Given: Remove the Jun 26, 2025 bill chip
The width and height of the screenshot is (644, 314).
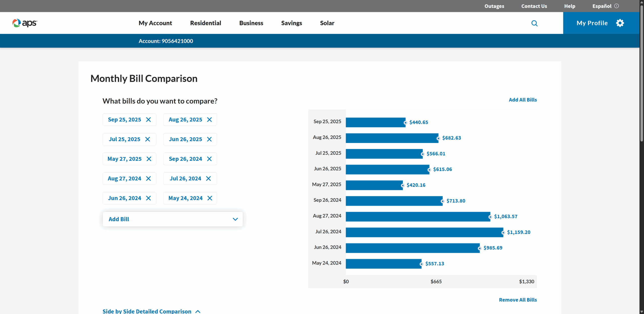Looking at the screenshot, I should pos(209,139).
